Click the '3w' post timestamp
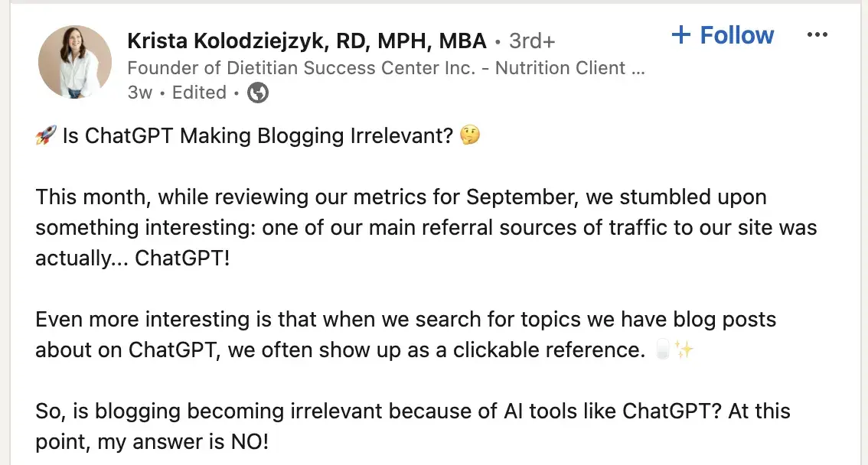This screenshot has height=465, width=868. pos(140,93)
